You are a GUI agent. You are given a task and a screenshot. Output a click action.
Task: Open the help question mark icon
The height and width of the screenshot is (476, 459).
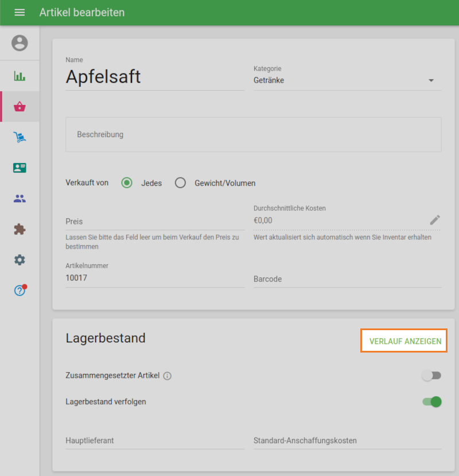(x=20, y=291)
